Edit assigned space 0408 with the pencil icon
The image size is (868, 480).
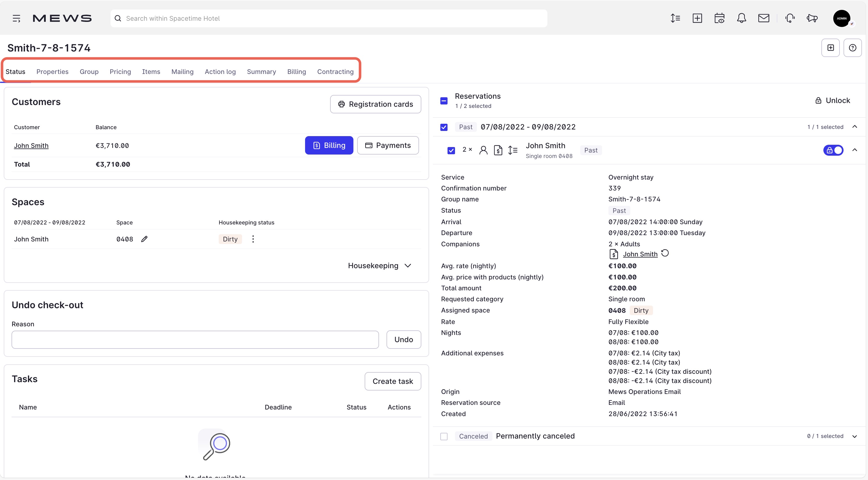(144, 239)
